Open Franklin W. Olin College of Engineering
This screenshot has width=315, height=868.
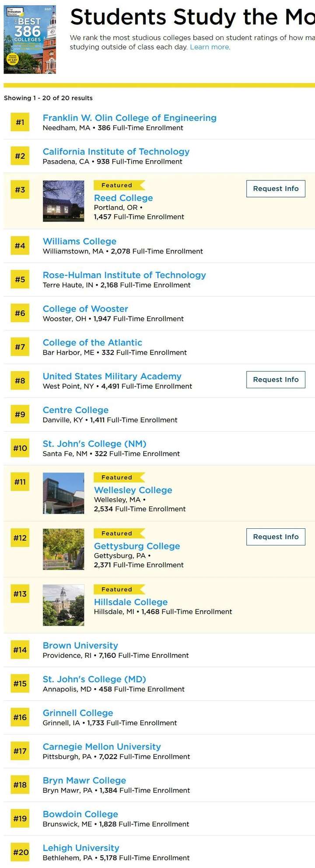[129, 118]
